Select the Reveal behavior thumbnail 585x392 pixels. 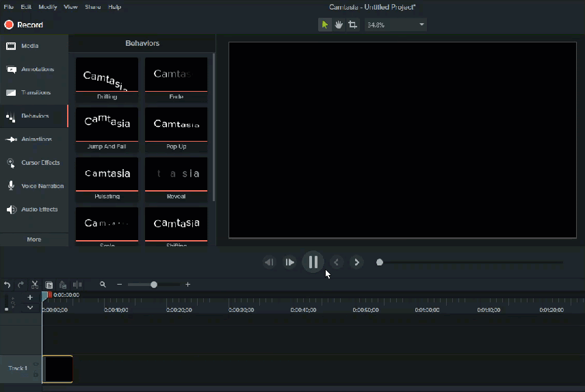(x=176, y=179)
